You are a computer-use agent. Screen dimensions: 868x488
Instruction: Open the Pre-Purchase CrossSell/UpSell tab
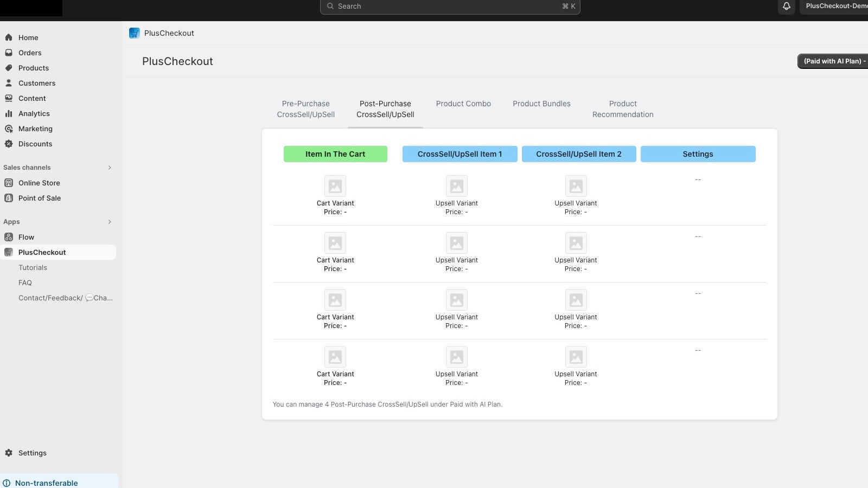305,108
